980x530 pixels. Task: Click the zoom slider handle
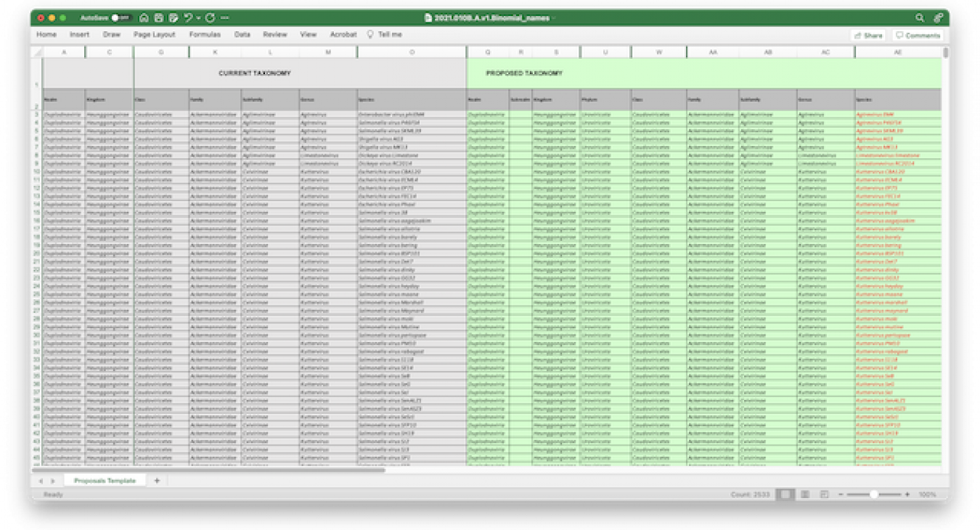click(x=874, y=494)
